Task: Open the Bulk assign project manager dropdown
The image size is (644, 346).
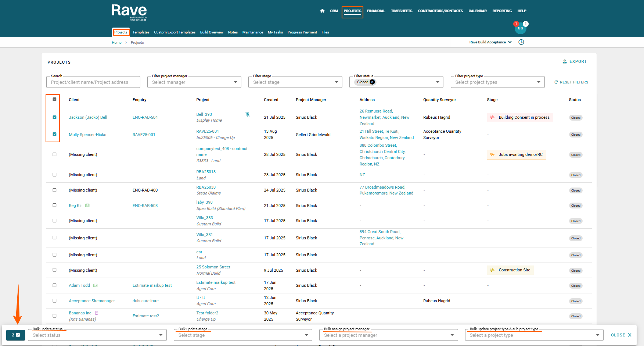Action: [x=389, y=335]
